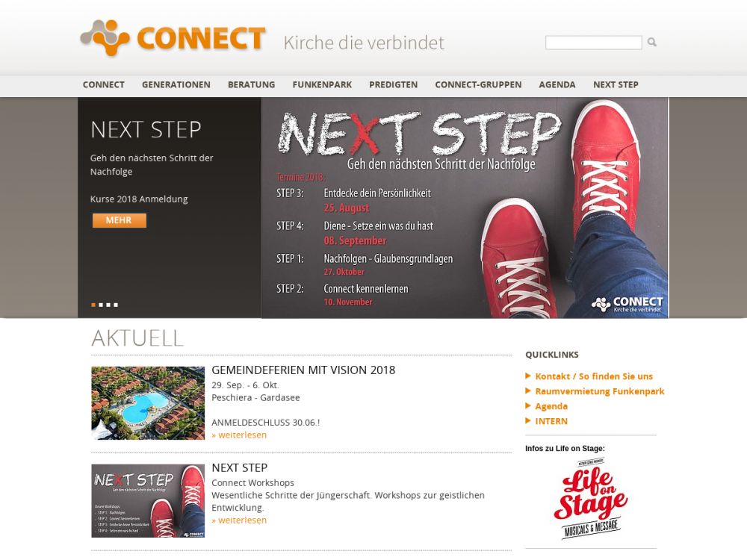Open Raumvermietung Funkenpark quicklink

[x=599, y=391]
